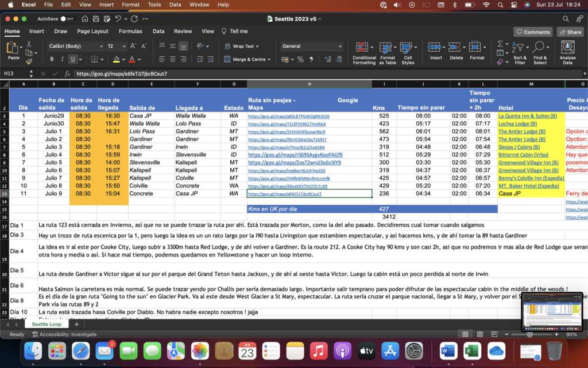
Task: Open the borders dropdown arrow
Action: point(102,59)
